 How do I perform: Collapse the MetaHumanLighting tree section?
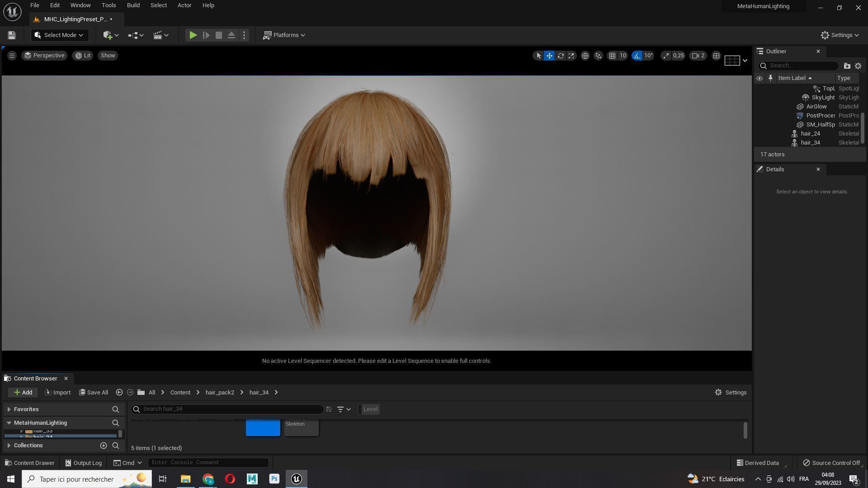coord(9,423)
